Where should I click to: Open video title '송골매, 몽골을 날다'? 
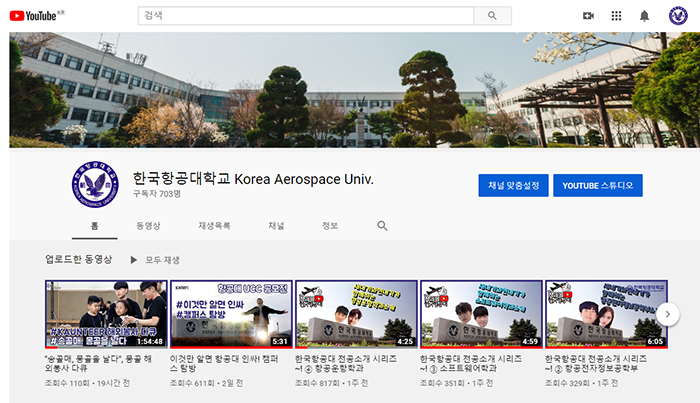click(x=99, y=363)
